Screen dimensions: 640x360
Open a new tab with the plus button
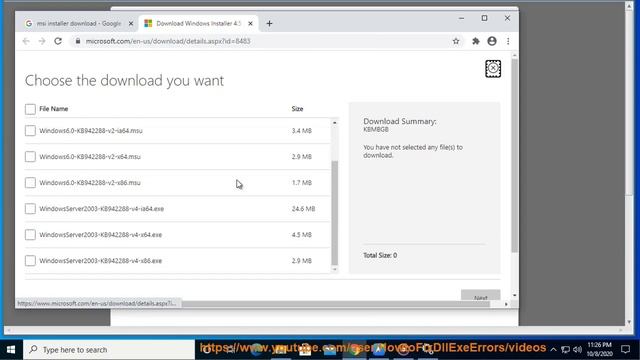(269, 24)
